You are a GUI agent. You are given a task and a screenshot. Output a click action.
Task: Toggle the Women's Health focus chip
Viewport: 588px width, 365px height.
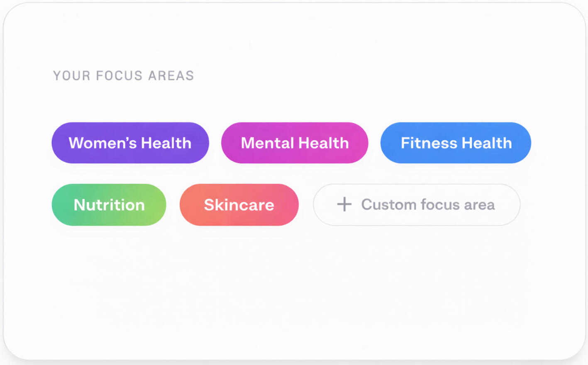130,143
